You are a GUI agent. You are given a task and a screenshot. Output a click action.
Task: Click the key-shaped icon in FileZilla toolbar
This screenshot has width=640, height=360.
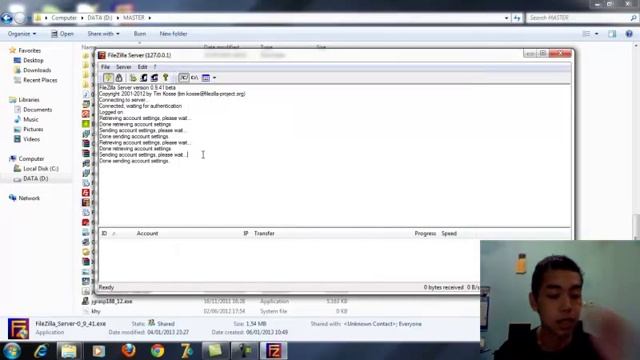coord(165,78)
